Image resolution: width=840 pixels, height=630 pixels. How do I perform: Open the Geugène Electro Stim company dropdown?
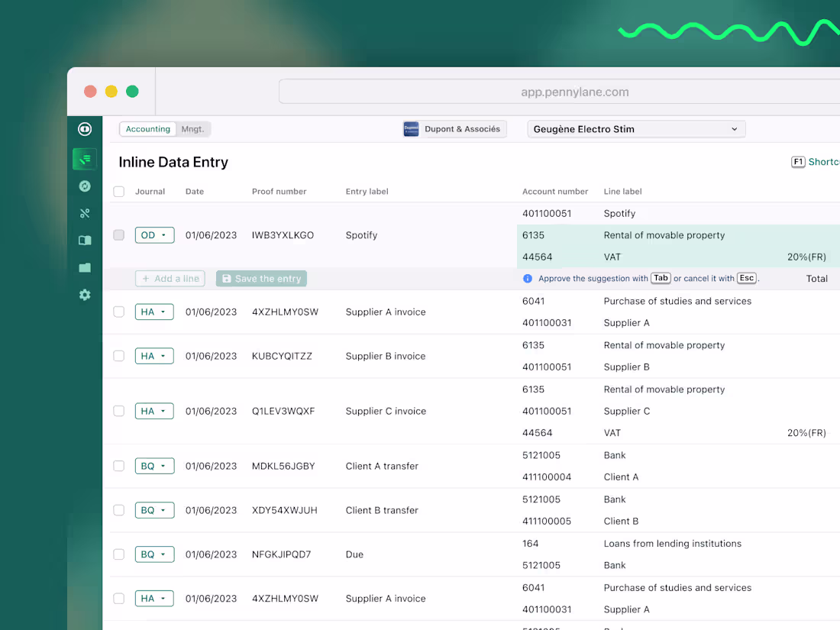(636, 129)
